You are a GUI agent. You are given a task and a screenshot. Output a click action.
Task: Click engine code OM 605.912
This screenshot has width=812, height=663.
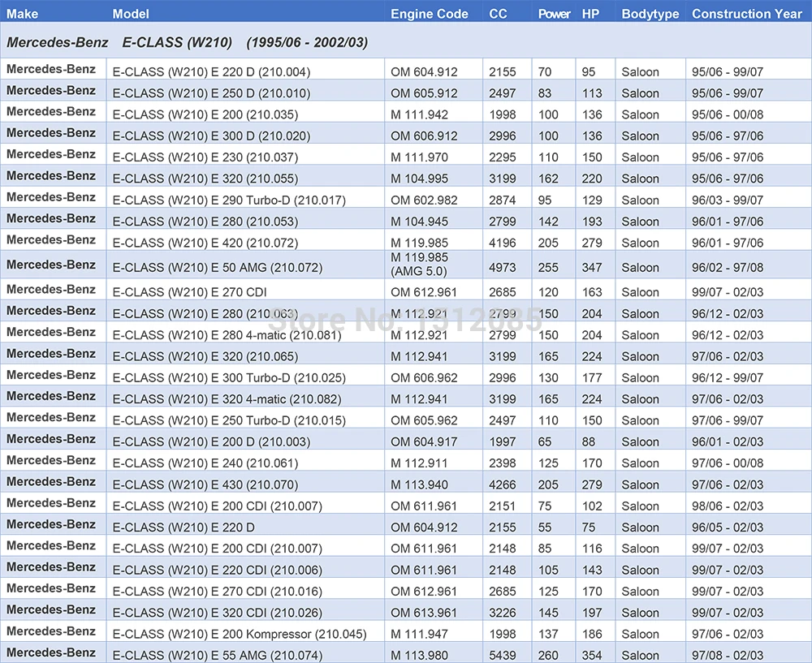pyautogui.click(x=424, y=93)
